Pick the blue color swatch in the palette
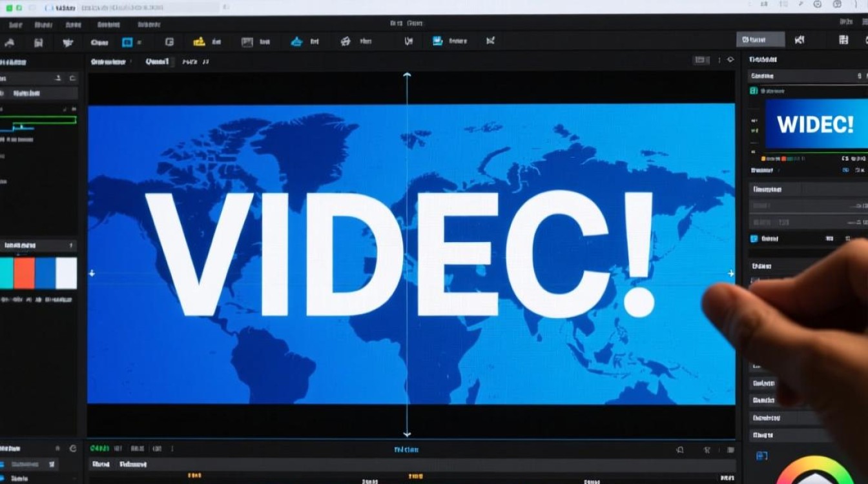Image resolution: width=868 pixels, height=484 pixels. [45, 273]
